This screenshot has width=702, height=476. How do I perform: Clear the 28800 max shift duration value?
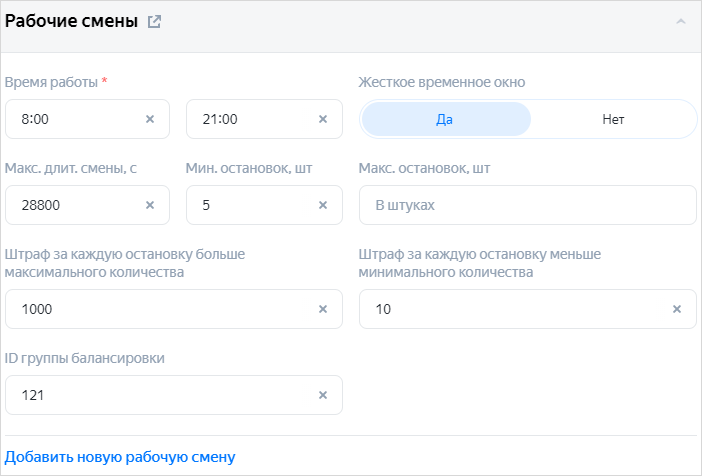[x=150, y=205]
